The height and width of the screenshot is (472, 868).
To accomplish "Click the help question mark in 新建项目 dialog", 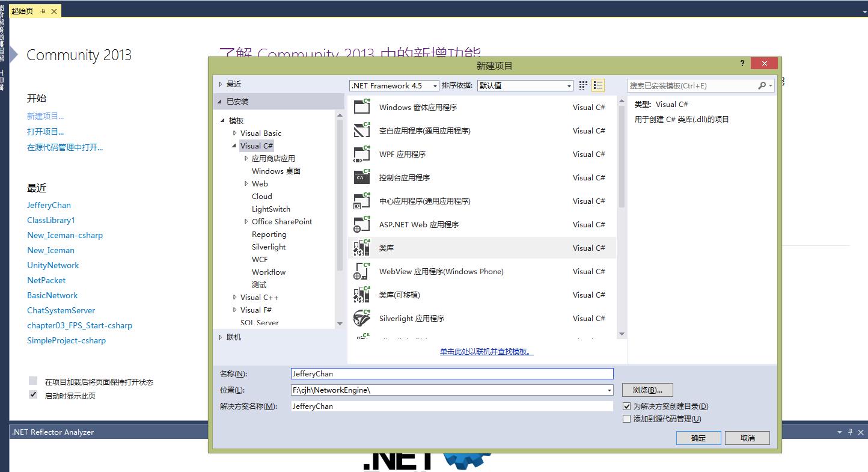I will pos(742,63).
